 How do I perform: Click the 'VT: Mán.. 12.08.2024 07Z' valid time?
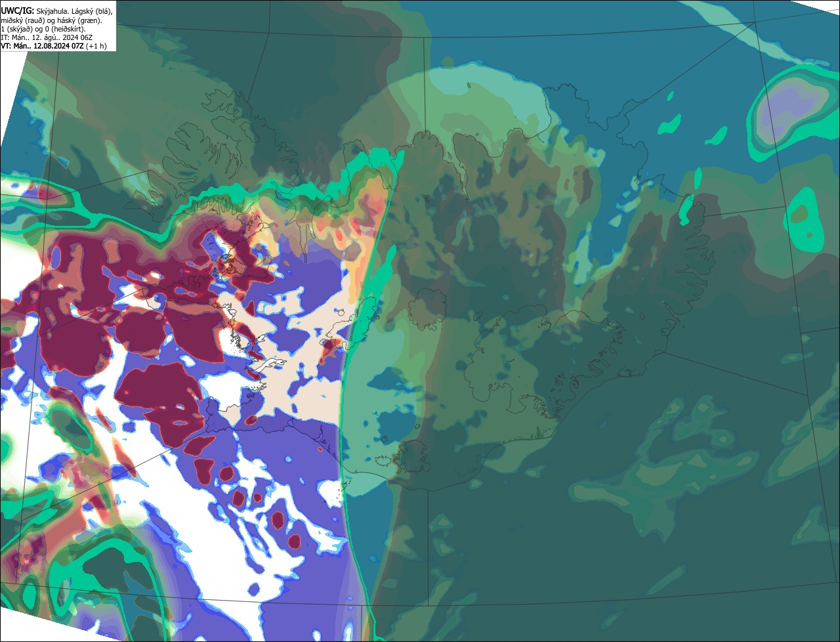(x=42, y=46)
